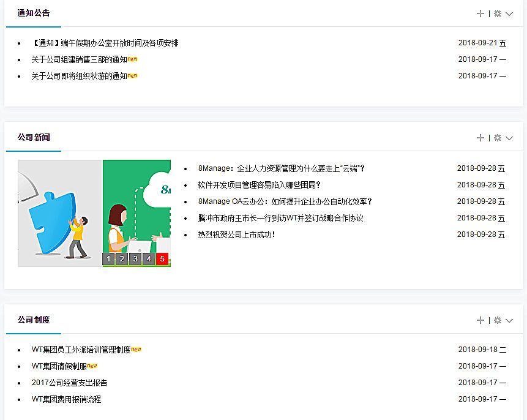Jump to carousel slide 5 in red

coord(162,259)
